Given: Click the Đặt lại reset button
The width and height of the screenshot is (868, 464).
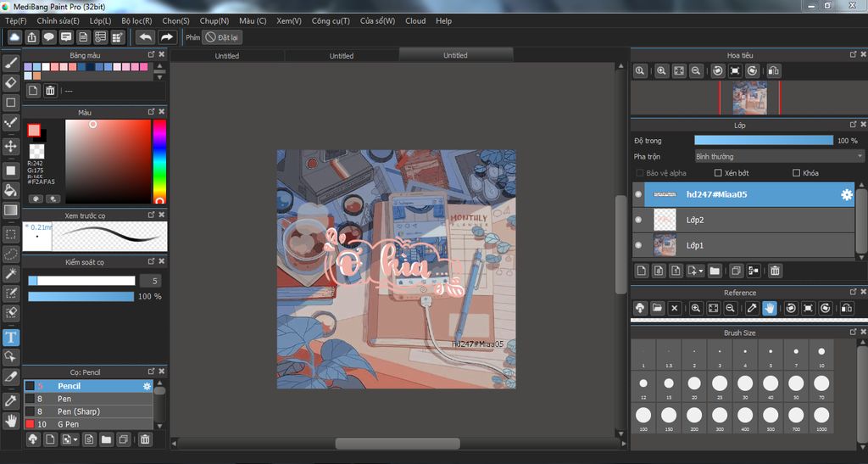Looking at the screenshot, I should (x=222, y=37).
